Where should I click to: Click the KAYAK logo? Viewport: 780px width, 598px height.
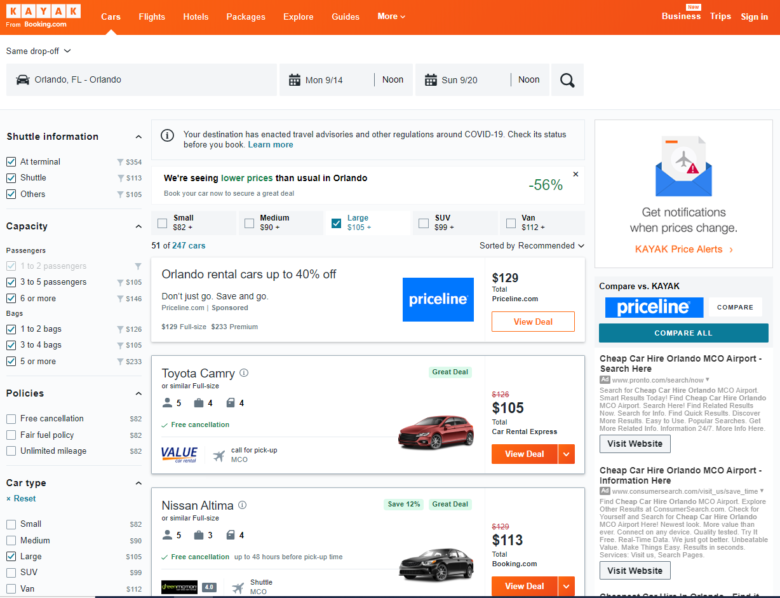coord(43,11)
